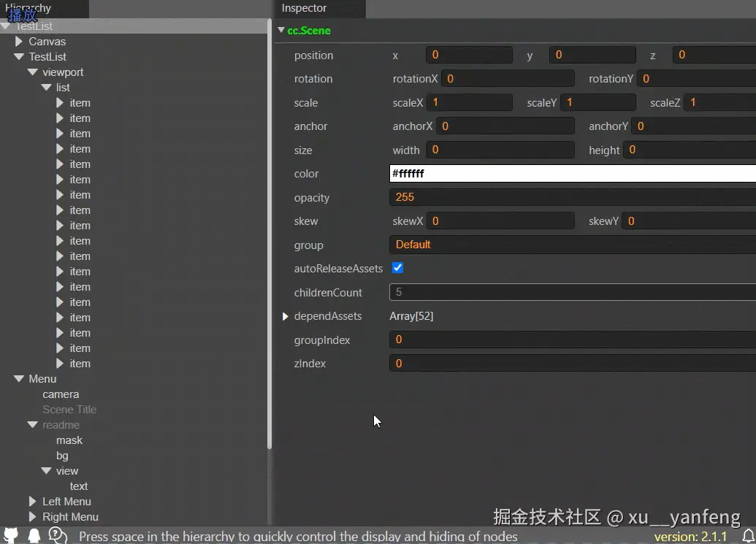The width and height of the screenshot is (756, 544).
Task: Expand the dependAssets property
Action: pyautogui.click(x=286, y=316)
